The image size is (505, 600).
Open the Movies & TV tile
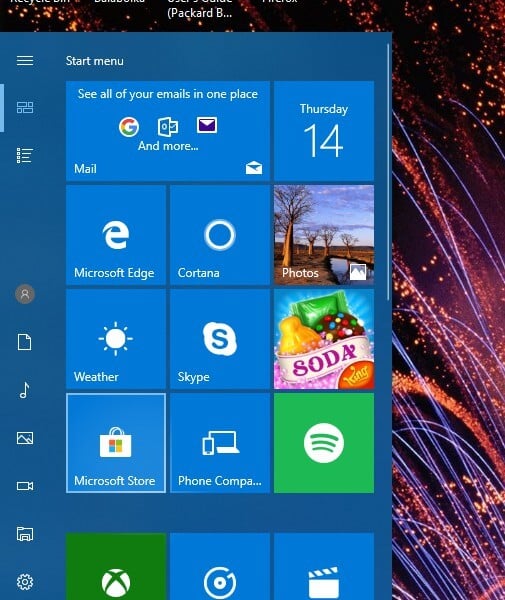pos(324,567)
